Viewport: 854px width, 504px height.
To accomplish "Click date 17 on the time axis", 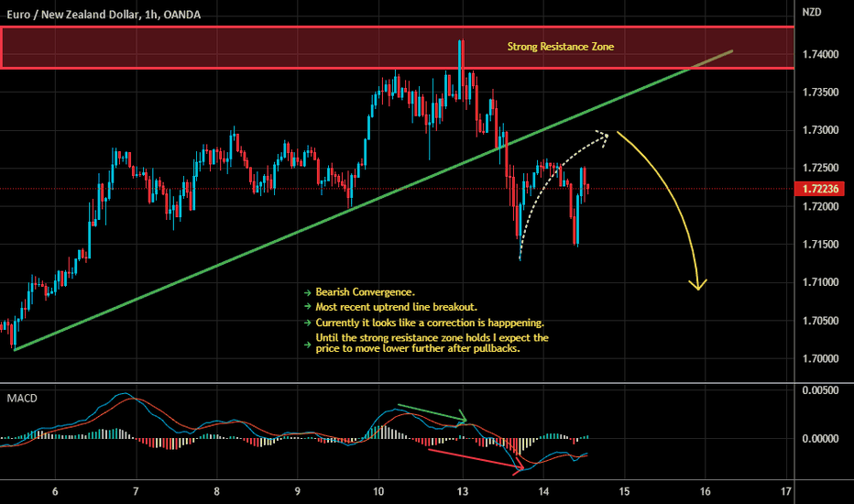I will [786, 491].
